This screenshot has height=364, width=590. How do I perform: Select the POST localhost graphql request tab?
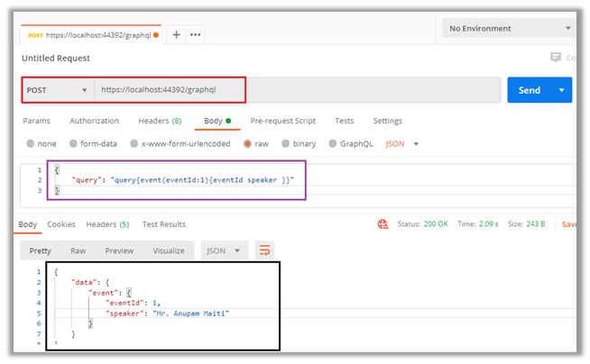coord(91,35)
